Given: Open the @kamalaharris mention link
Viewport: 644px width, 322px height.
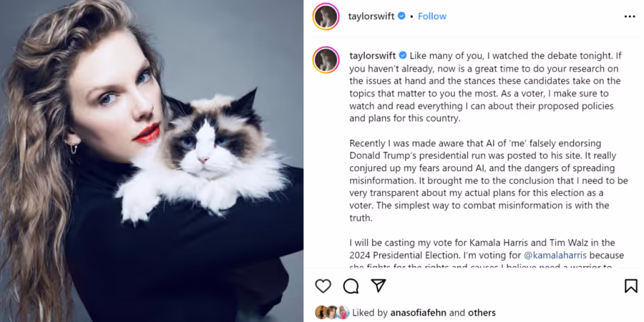Looking at the screenshot, I should pos(555,255).
